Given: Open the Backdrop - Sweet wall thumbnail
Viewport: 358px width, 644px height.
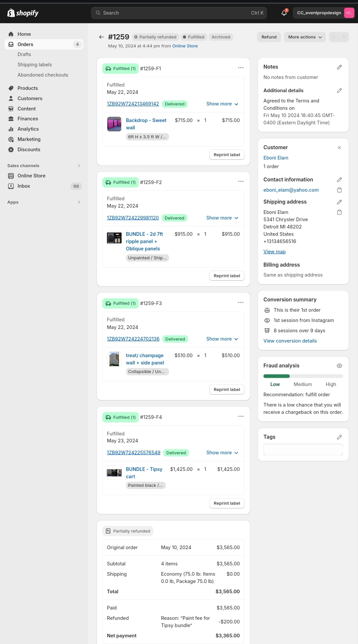Looking at the screenshot, I should pos(114,124).
